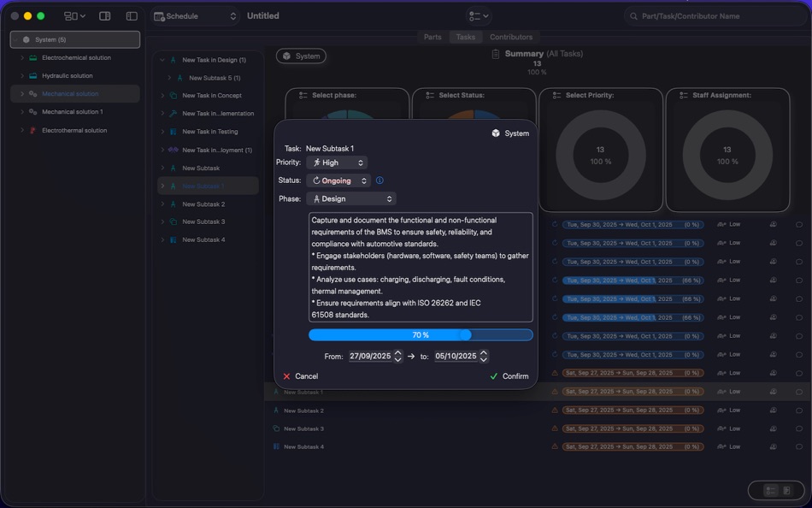Screen dimensions: 812x508
Task: Click the Confirm button
Action: coord(509,376)
